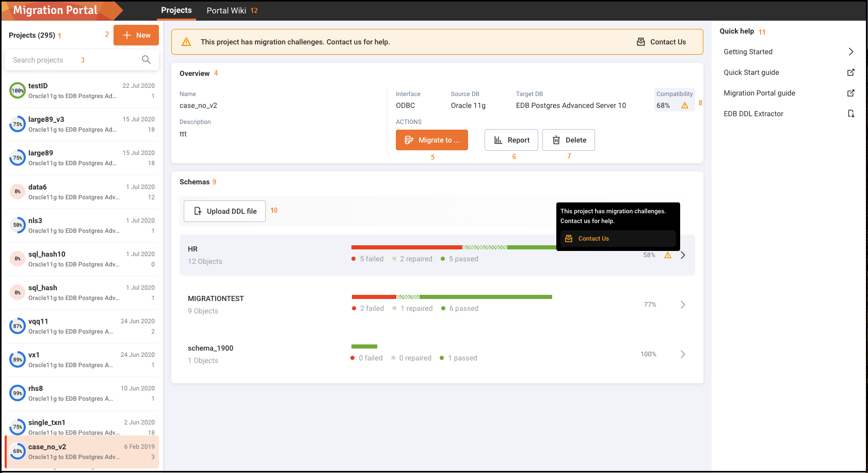
Task: Switch to the Projects tab
Action: click(176, 10)
